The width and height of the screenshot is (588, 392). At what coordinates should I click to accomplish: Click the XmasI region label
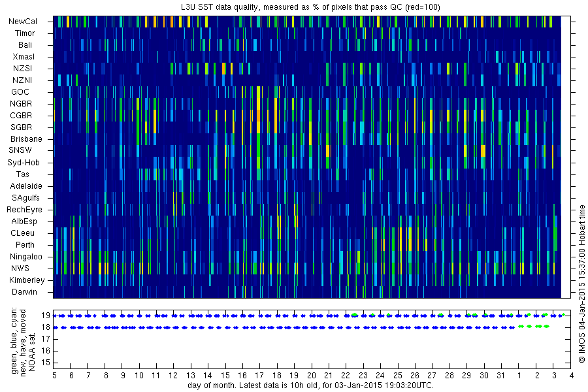click(x=24, y=57)
